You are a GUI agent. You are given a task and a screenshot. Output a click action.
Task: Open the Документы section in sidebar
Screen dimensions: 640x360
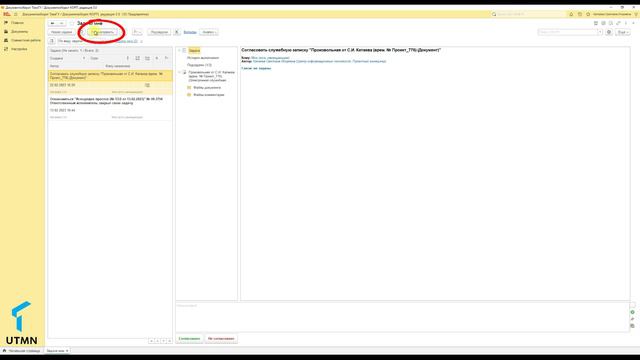point(19,31)
